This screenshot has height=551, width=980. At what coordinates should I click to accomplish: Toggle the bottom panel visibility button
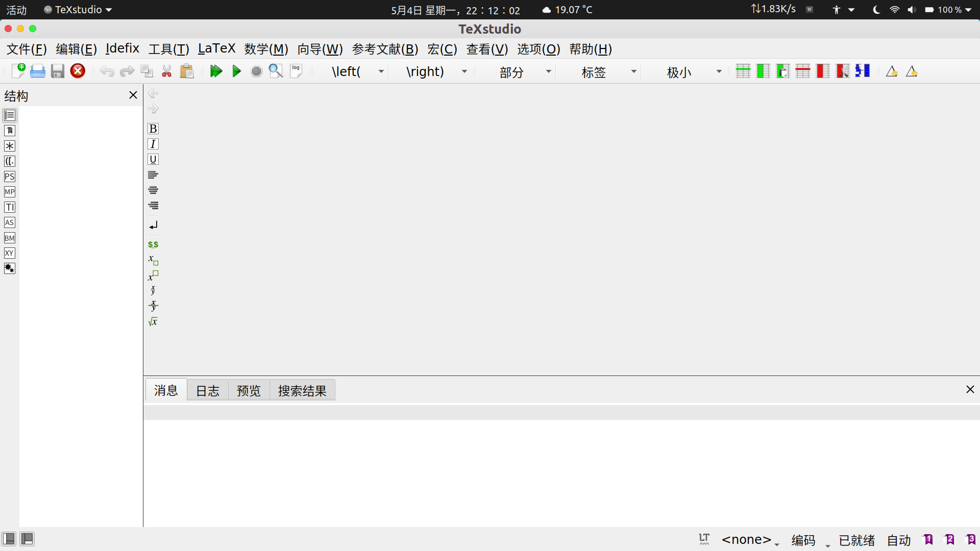point(27,539)
